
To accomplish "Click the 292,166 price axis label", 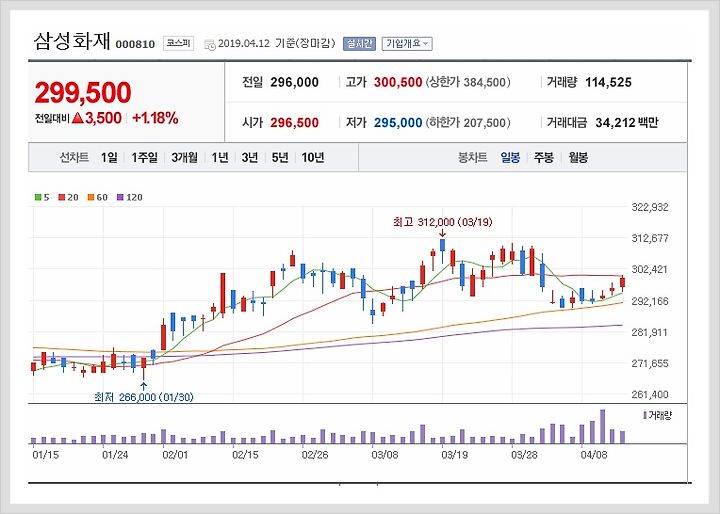I will point(650,301).
